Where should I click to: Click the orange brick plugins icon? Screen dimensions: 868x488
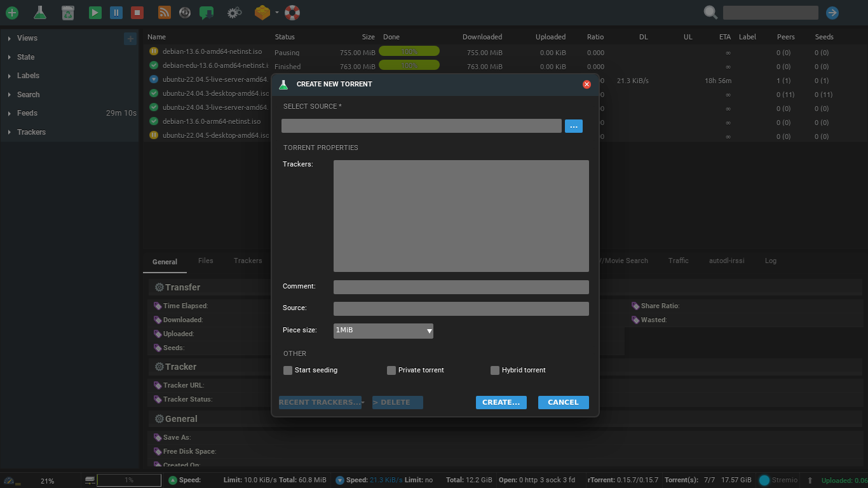[x=262, y=12]
